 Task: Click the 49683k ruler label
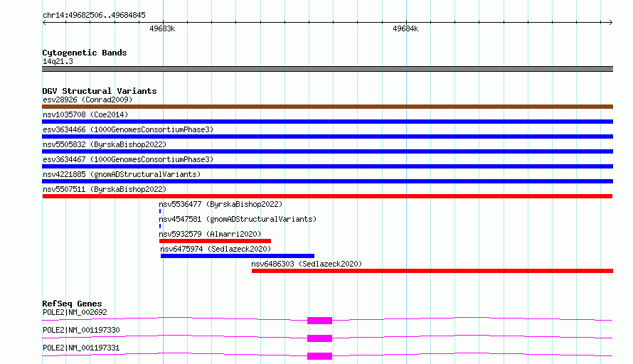click(x=162, y=28)
